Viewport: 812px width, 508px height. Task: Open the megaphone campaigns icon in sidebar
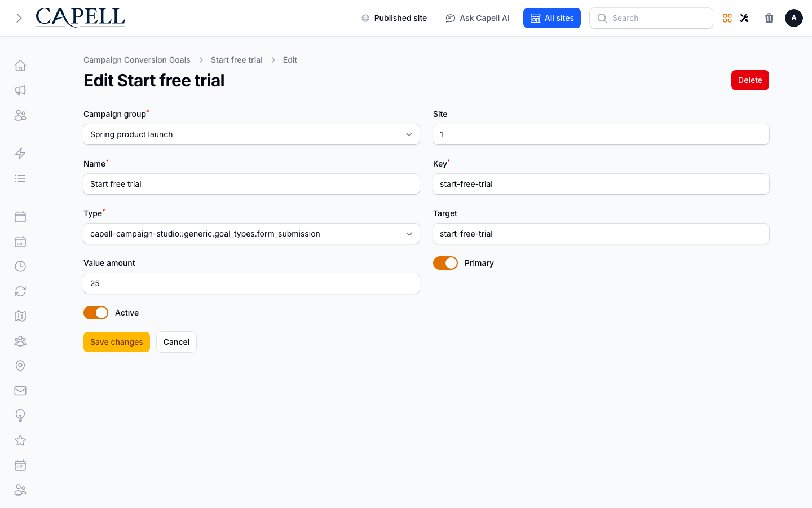click(x=20, y=90)
